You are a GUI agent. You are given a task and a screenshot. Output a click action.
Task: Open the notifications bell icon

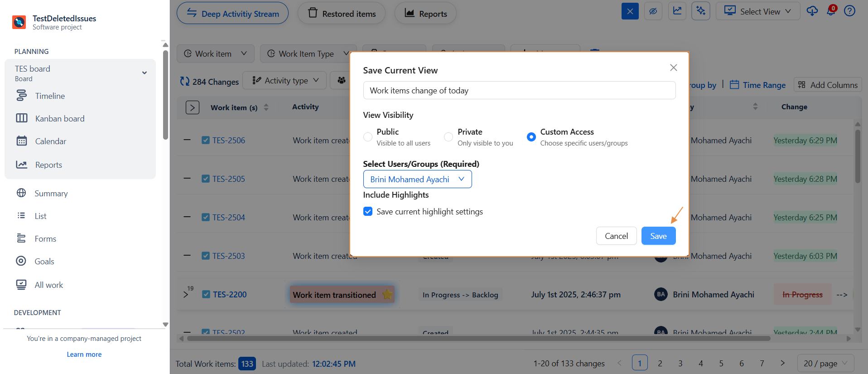pos(831,11)
